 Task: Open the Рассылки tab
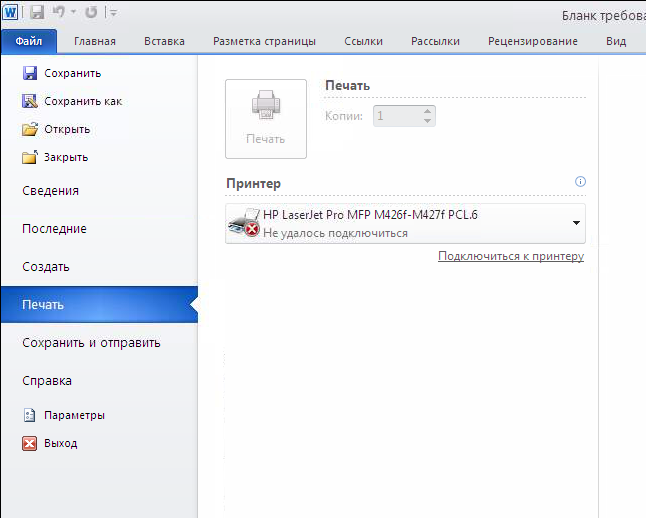click(x=435, y=41)
